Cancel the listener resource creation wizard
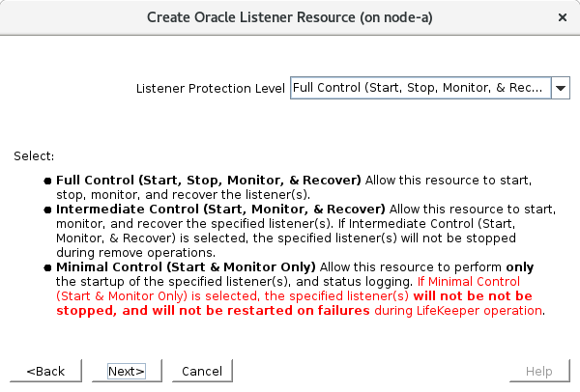The width and height of the screenshot is (580, 392). coord(202,371)
